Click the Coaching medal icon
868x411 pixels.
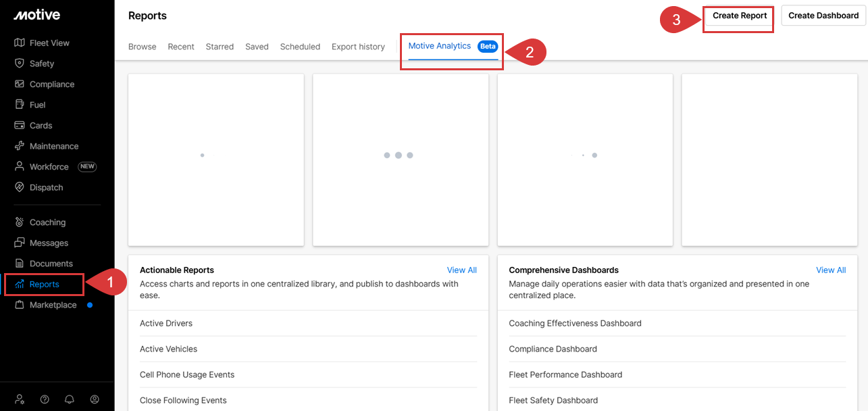pos(20,222)
